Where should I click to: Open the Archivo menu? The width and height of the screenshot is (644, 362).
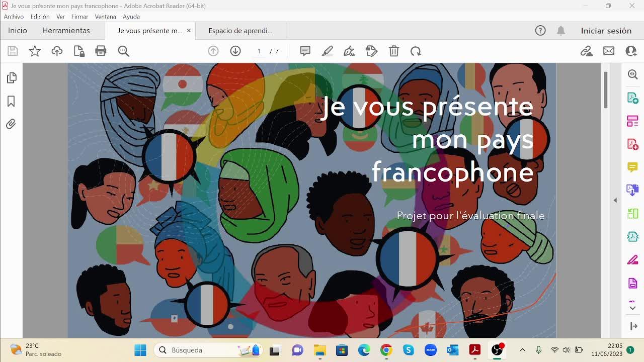(x=14, y=17)
